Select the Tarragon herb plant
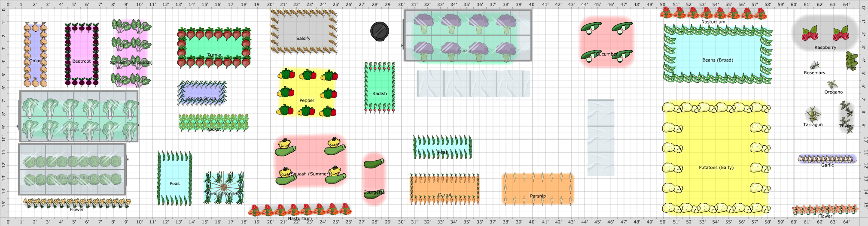Image resolution: width=868 pixels, height=226 pixels. click(x=813, y=115)
